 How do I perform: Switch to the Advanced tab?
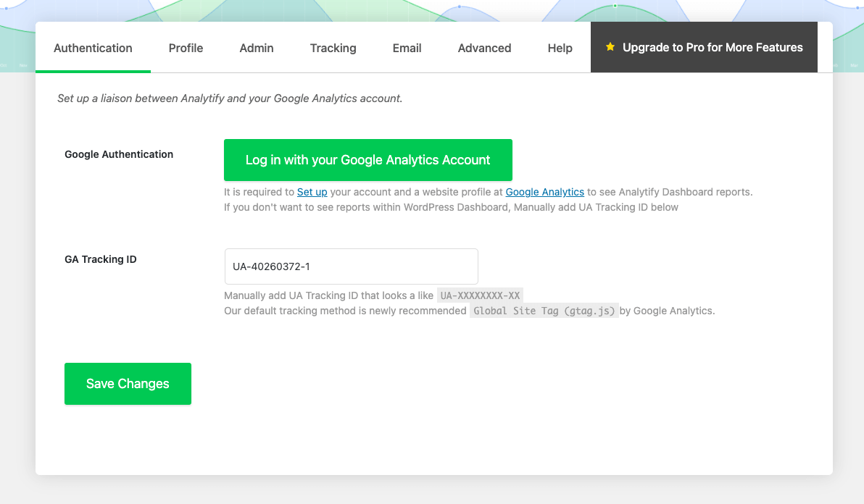click(x=484, y=48)
